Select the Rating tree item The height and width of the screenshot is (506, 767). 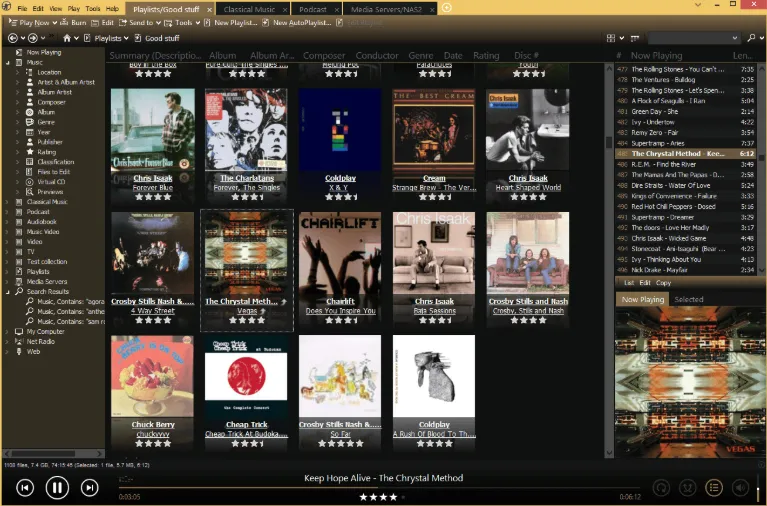46,152
